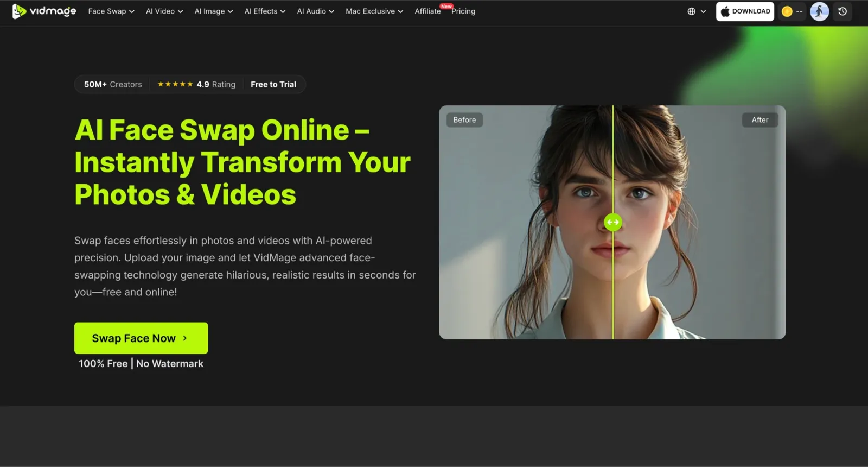Click the Free to Trial badge
868x467 pixels.
tap(273, 84)
